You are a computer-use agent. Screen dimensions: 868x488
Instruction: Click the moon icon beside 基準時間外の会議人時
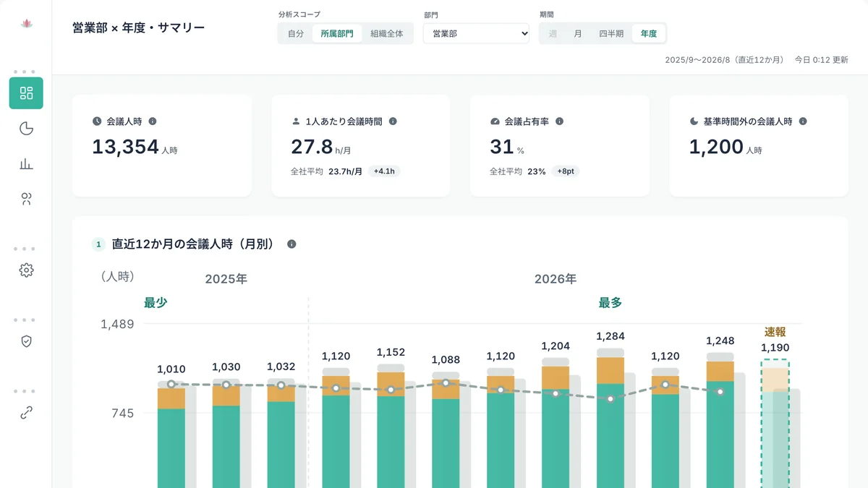point(694,121)
